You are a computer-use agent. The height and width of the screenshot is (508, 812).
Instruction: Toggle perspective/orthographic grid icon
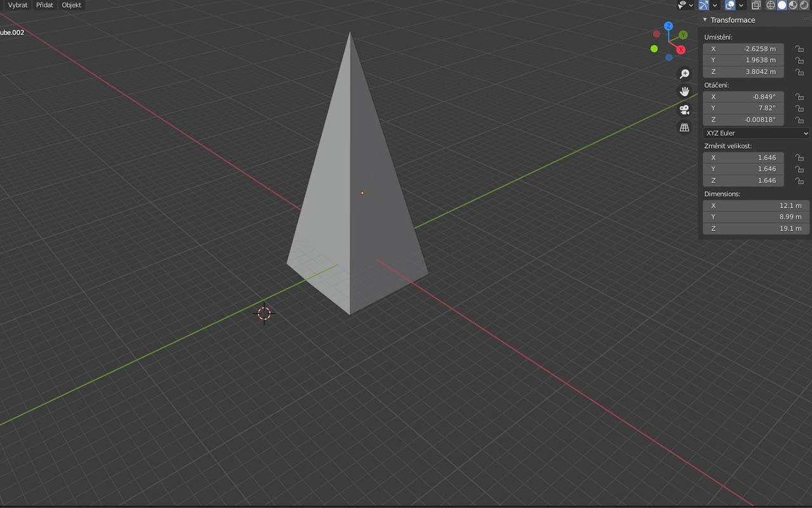coord(684,128)
